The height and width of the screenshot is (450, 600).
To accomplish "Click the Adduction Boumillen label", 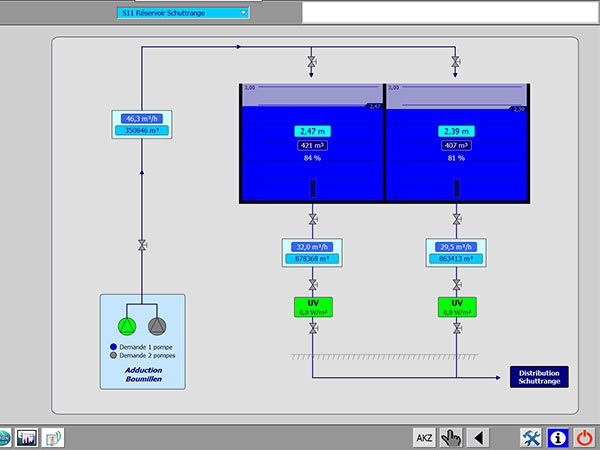I will pos(143,375).
